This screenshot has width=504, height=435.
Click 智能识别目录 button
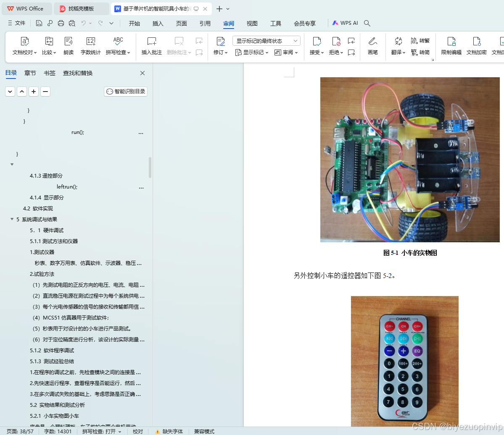(126, 92)
